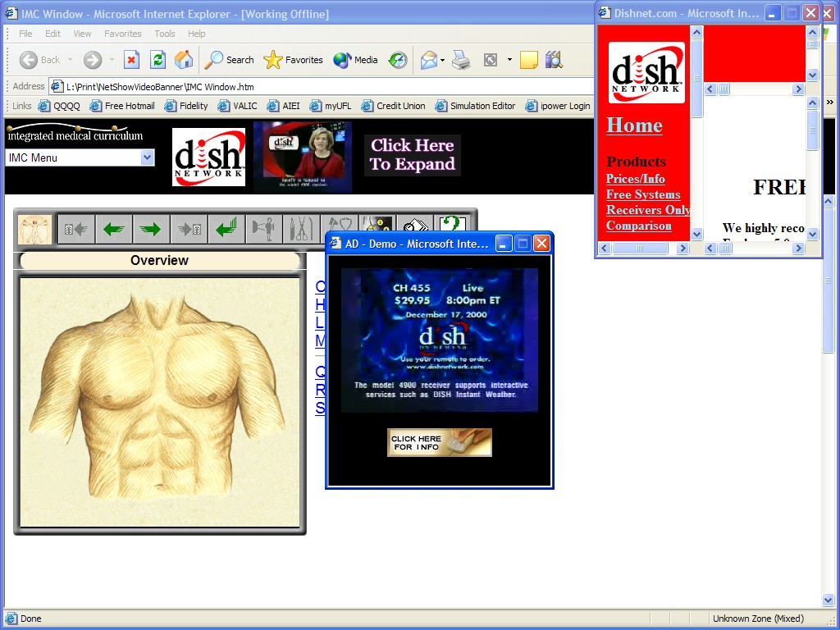Open the Help menu

coord(196,33)
